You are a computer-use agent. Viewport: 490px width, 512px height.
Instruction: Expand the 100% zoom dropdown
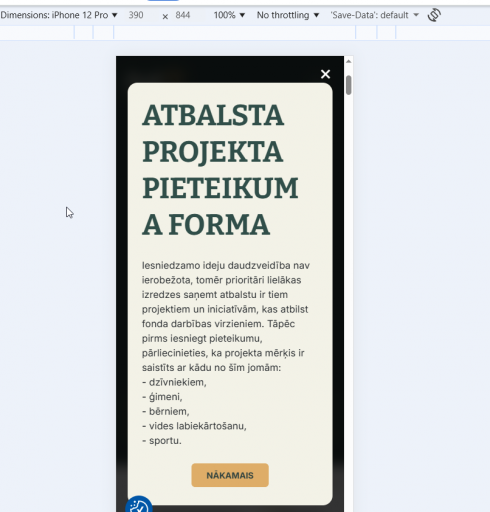(x=229, y=15)
